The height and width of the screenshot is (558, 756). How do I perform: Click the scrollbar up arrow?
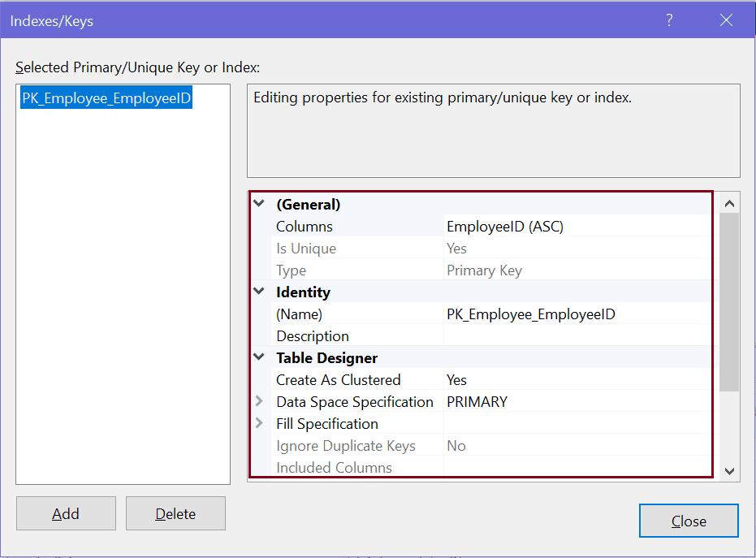pyautogui.click(x=730, y=202)
